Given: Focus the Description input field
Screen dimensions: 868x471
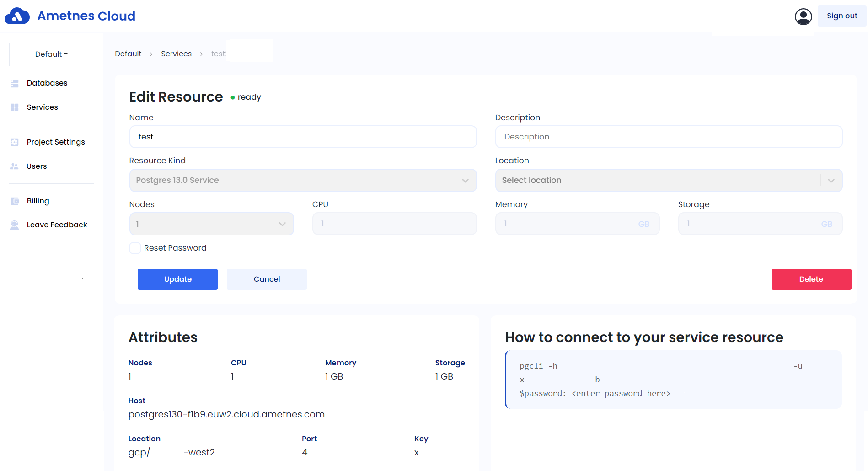Looking at the screenshot, I should point(668,137).
